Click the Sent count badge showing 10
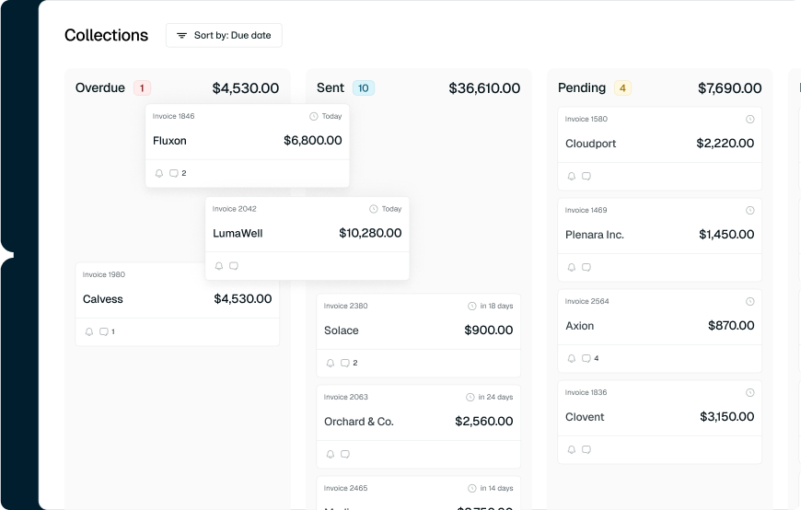The height and width of the screenshot is (510, 812). 363,88
